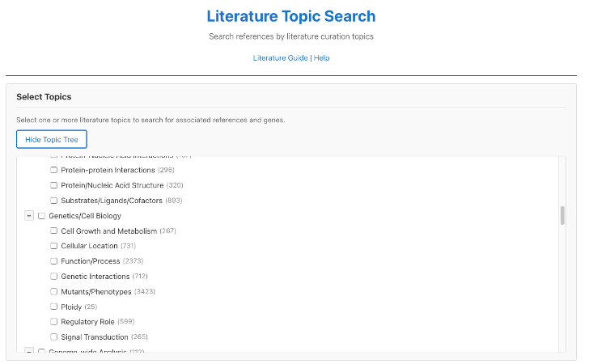Check the Regulatory Role checkbox

tap(54, 322)
